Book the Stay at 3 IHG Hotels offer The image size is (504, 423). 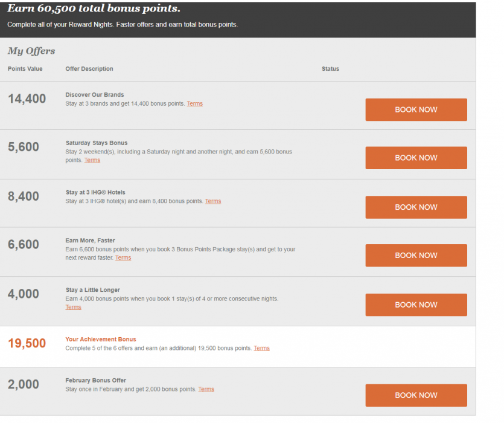click(416, 207)
